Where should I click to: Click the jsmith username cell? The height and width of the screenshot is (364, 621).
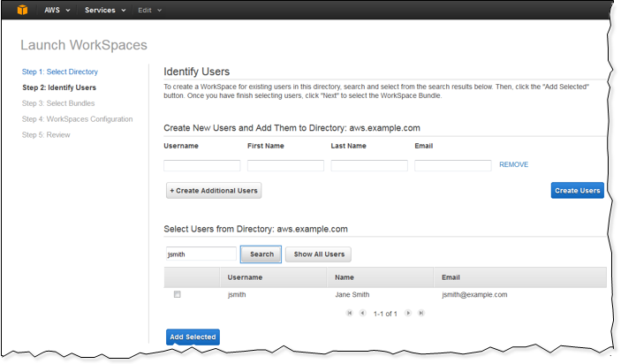click(237, 295)
